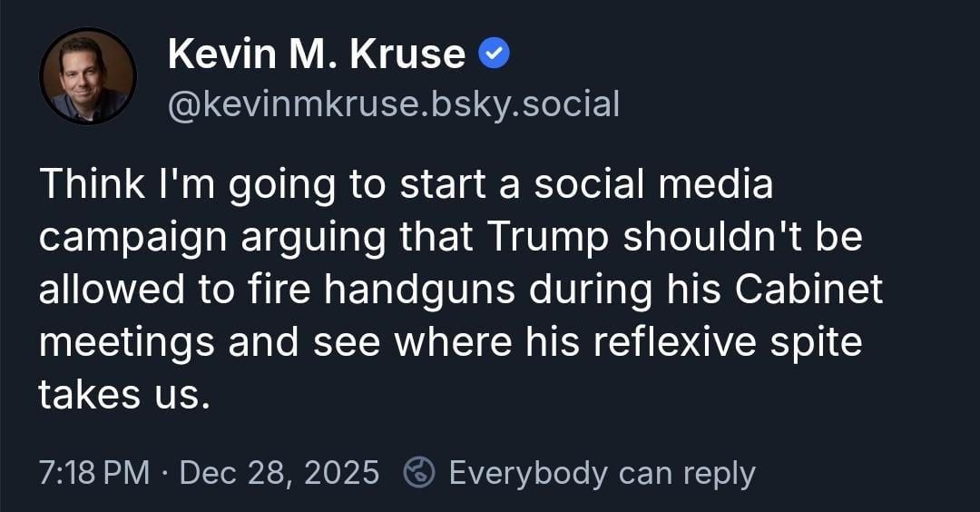The image size is (980, 512).
Task: Click the @kevinmkruse.bsky.social handle
Action: pyautogui.click(x=393, y=104)
